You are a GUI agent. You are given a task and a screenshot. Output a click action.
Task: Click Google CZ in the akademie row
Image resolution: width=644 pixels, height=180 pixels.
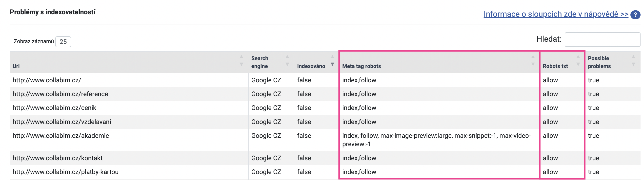pyautogui.click(x=266, y=136)
